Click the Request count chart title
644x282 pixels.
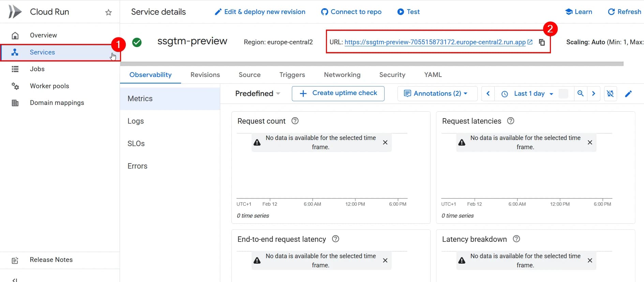click(261, 121)
